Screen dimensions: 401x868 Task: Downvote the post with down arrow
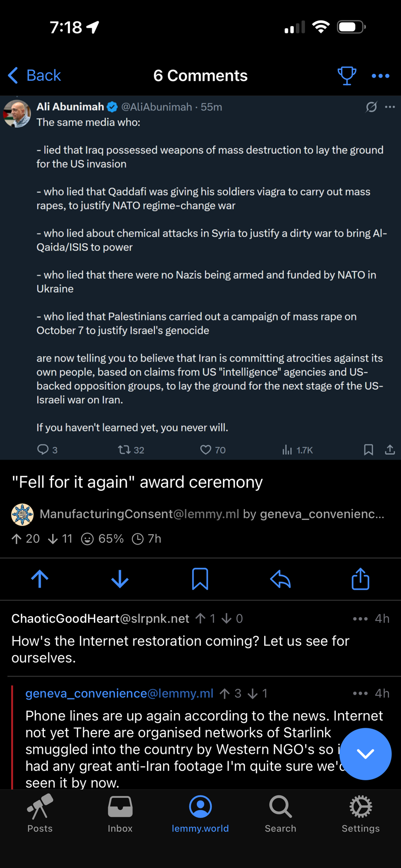120,579
